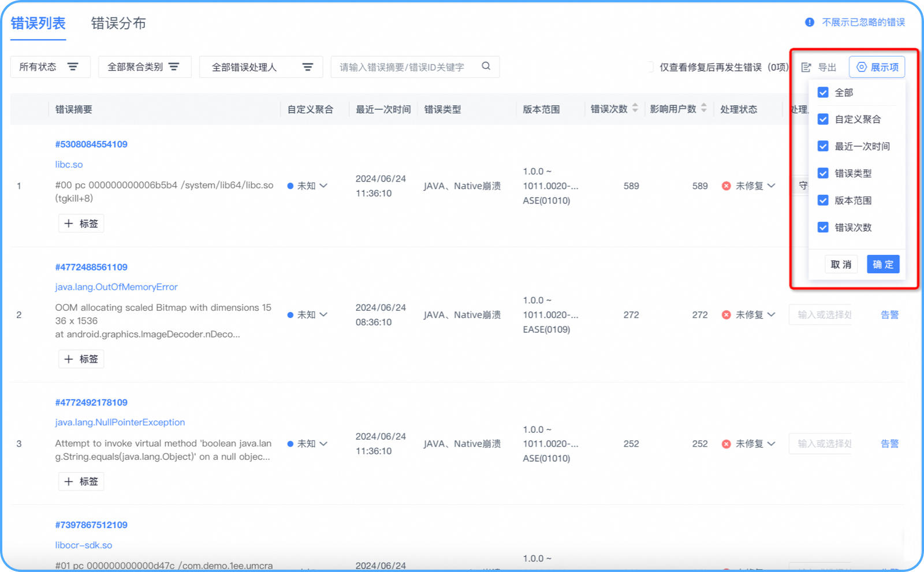
Task: Click the 最近一次时间 column header
Action: (383, 109)
